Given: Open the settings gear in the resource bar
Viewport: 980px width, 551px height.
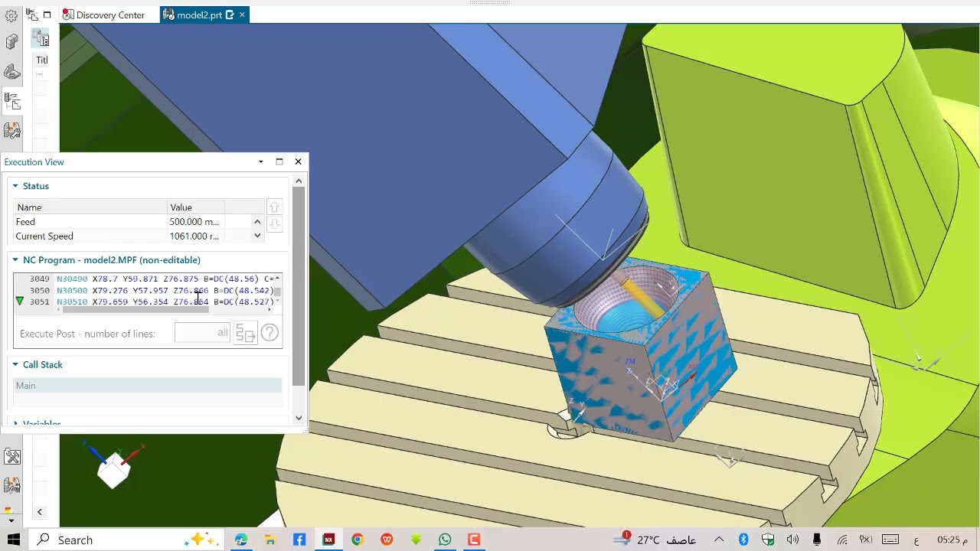Looking at the screenshot, I should click(11, 15).
